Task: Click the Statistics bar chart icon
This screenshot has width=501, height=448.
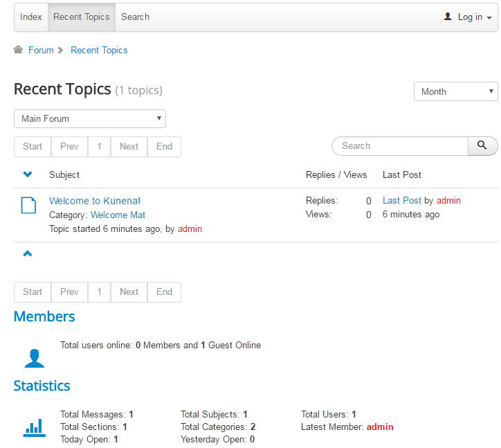Action: [34, 427]
